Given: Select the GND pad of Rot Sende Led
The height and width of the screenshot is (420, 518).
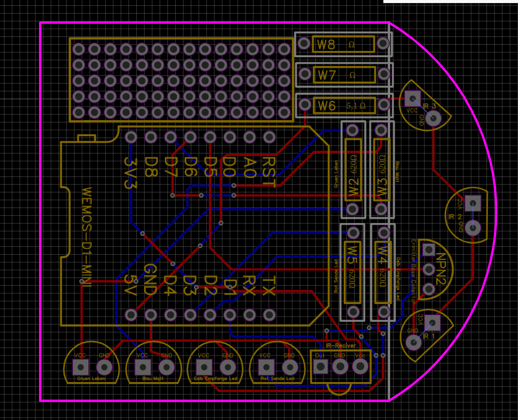Looking at the screenshot, I should (290, 367).
